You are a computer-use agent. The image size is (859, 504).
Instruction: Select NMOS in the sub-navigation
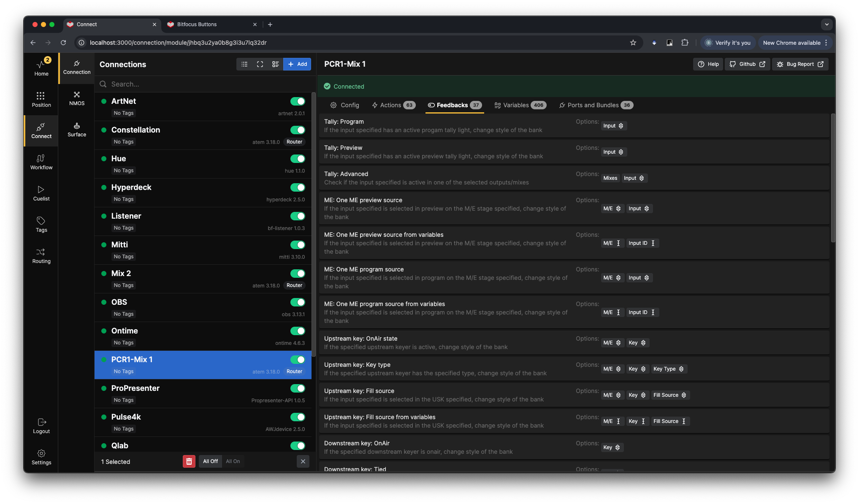[77, 98]
